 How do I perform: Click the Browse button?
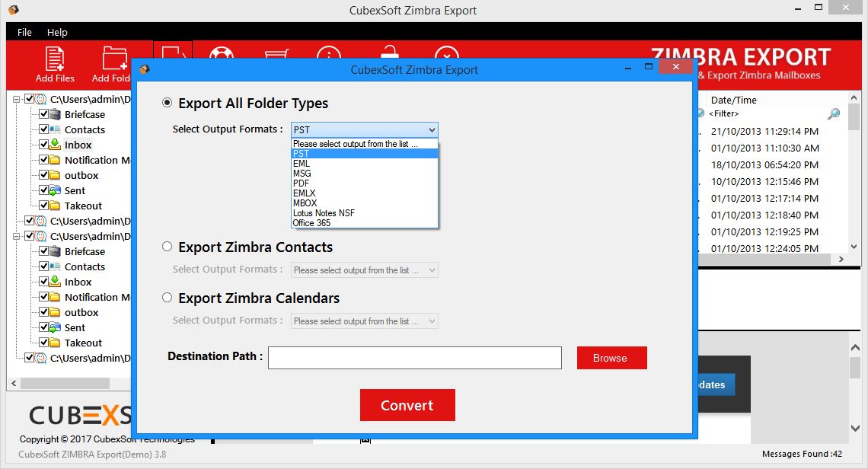click(611, 358)
